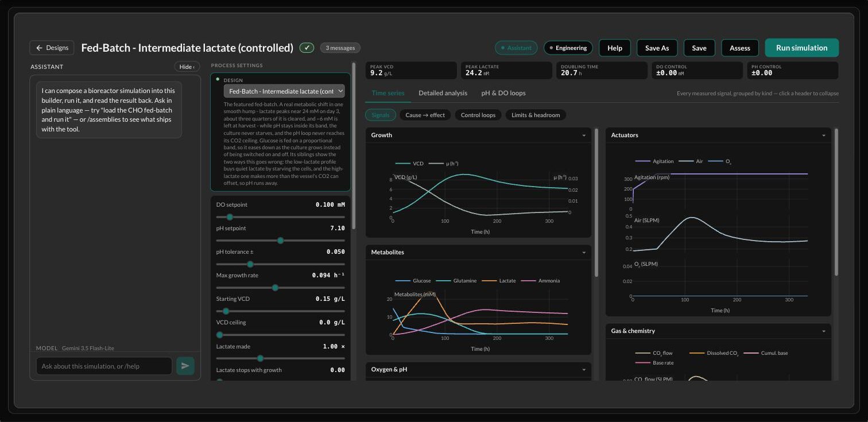Image resolution: width=868 pixels, height=422 pixels.
Task: Toggle the Agitation legend entry
Action: point(654,161)
